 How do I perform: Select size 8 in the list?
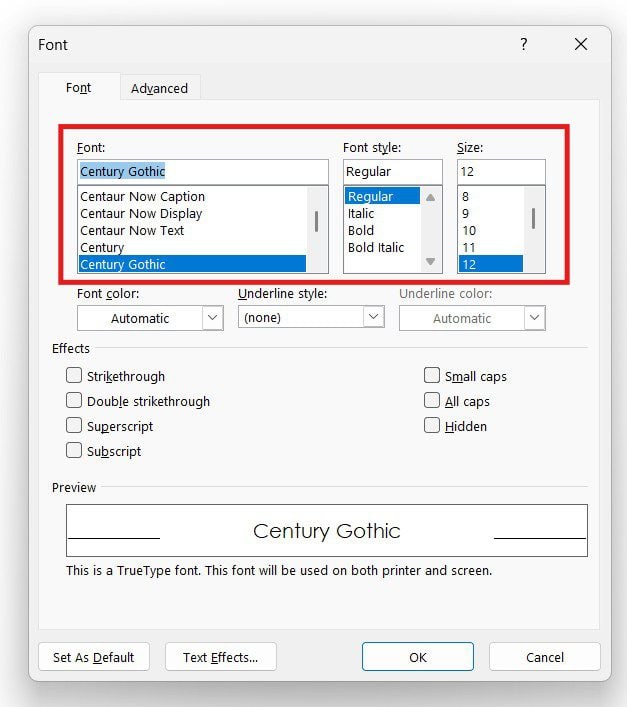tap(490, 197)
